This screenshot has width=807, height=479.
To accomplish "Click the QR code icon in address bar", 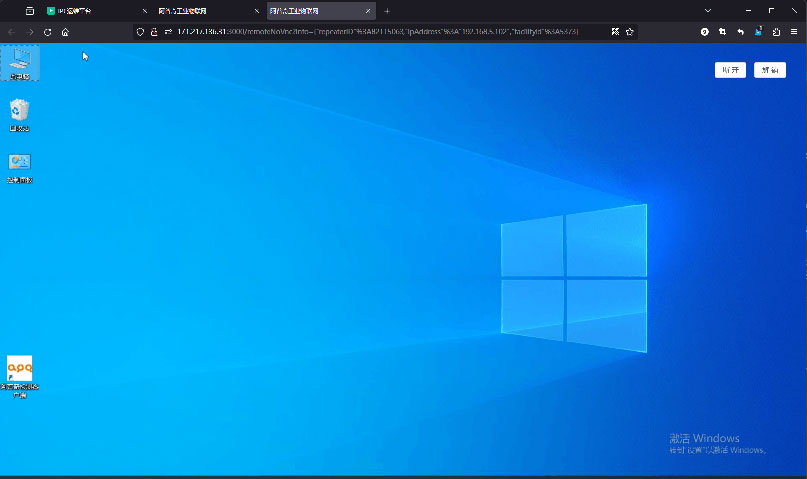I will click(615, 32).
